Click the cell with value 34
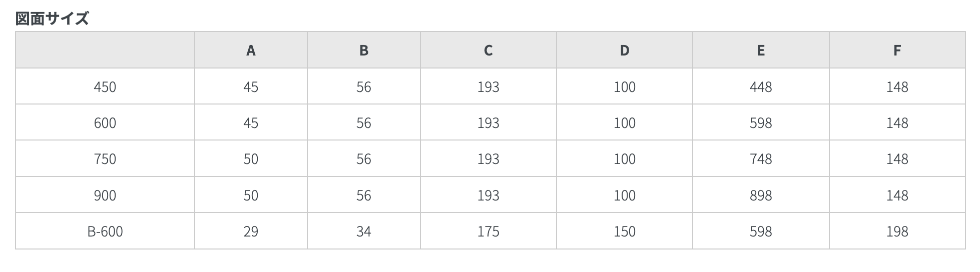The width and height of the screenshot is (980, 272). pyautogui.click(x=364, y=231)
